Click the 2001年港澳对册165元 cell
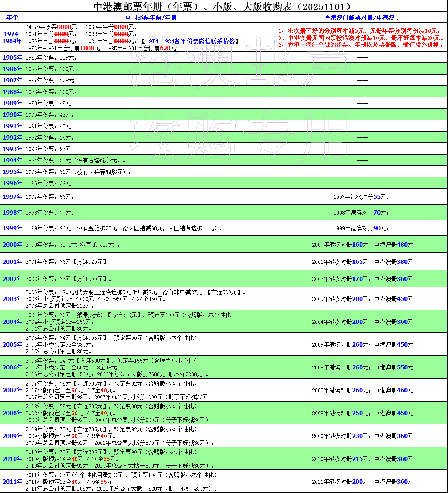448x493 pixels. point(362,262)
